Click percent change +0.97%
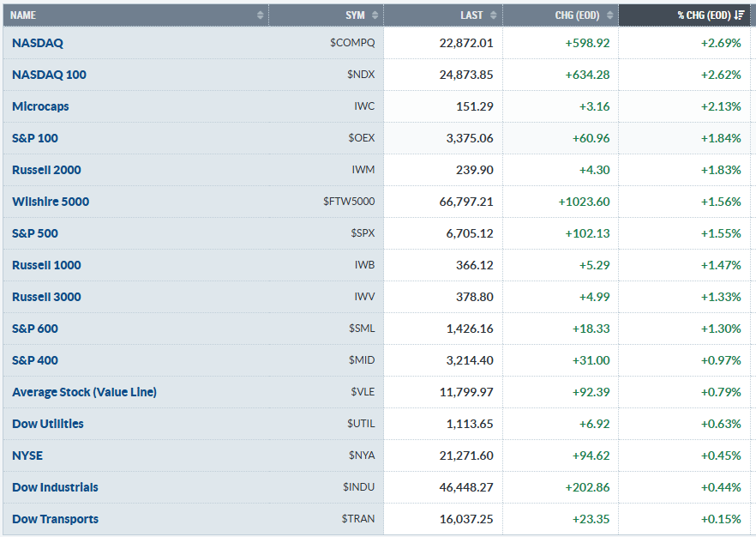Screen dimensions: 756x537 (721, 360)
